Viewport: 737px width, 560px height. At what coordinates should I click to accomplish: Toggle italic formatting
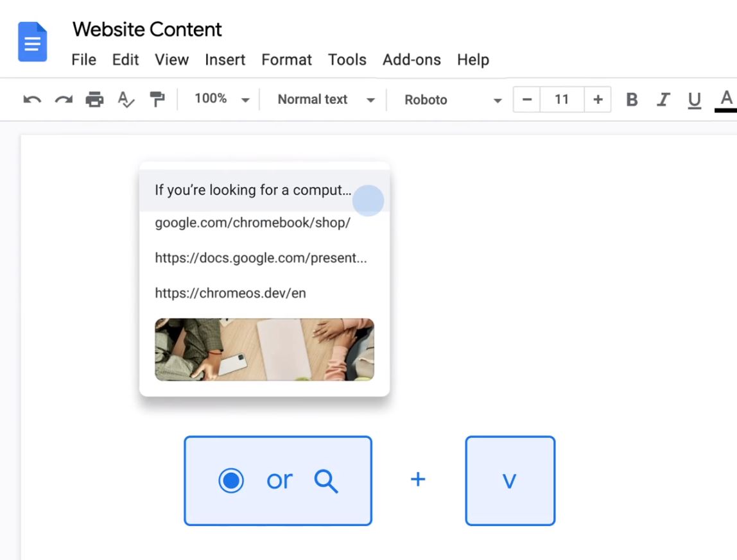point(663,99)
